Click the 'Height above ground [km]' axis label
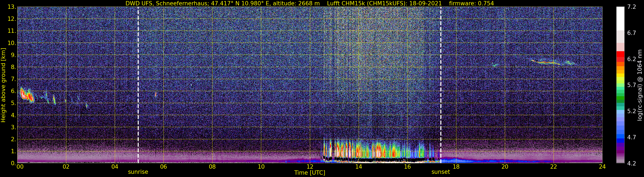This screenshot has height=177, width=644. pos(3,85)
